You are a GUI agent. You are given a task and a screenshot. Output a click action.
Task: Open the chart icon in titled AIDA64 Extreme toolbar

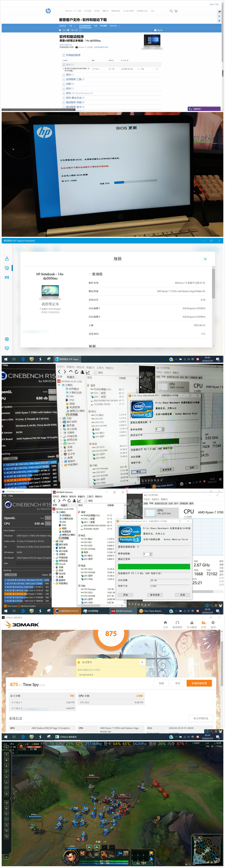tap(79, 501)
